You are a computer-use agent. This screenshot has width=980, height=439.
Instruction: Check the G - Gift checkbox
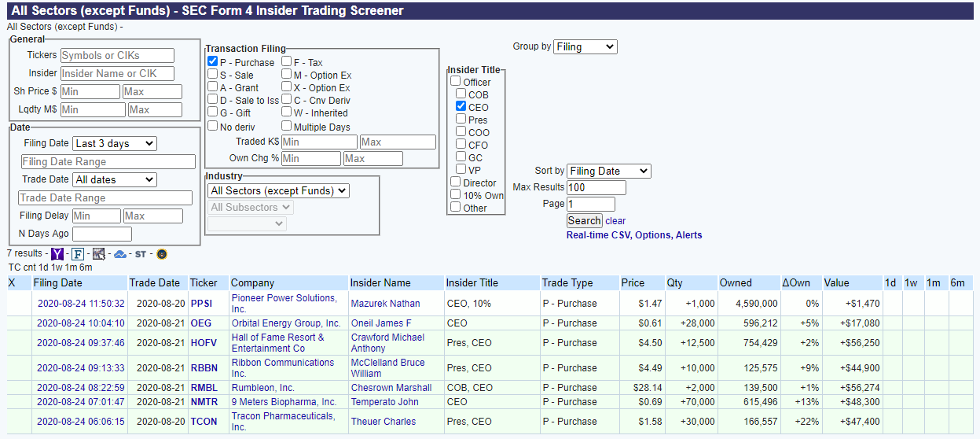[212, 112]
